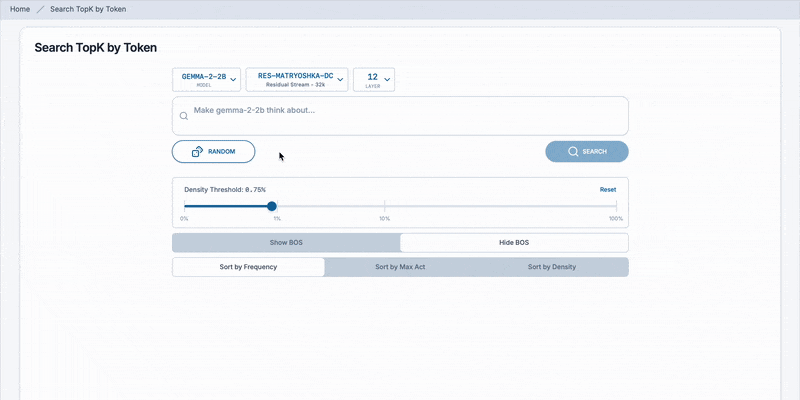Switch to Sort by Max Act
The height and width of the screenshot is (400, 800).
coord(400,267)
